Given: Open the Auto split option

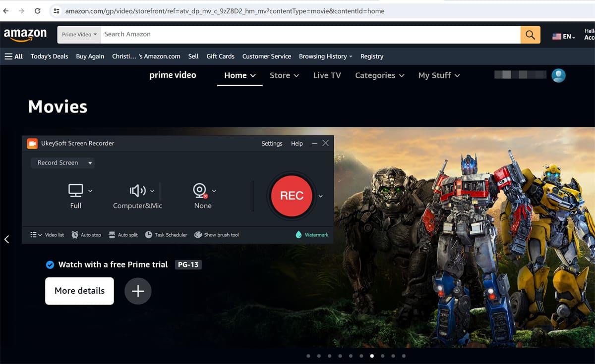Looking at the screenshot, I should [x=123, y=235].
